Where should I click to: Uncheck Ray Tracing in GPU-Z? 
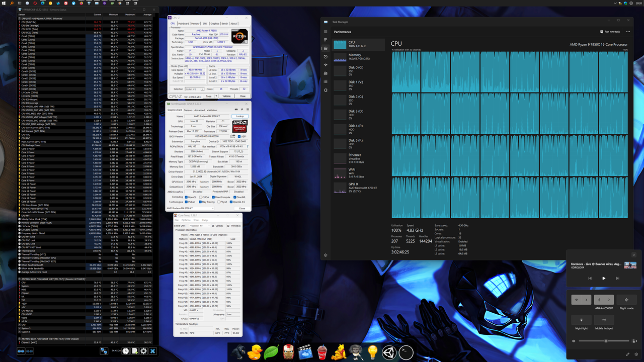click(x=200, y=202)
